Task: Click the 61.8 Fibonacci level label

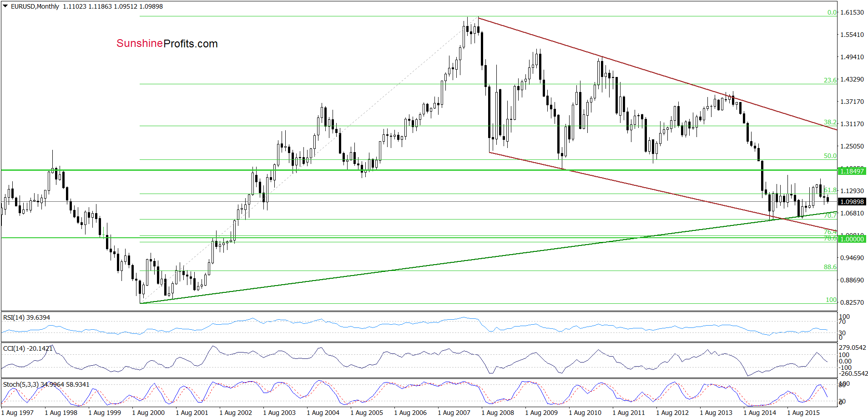Action: coord(830,190)
